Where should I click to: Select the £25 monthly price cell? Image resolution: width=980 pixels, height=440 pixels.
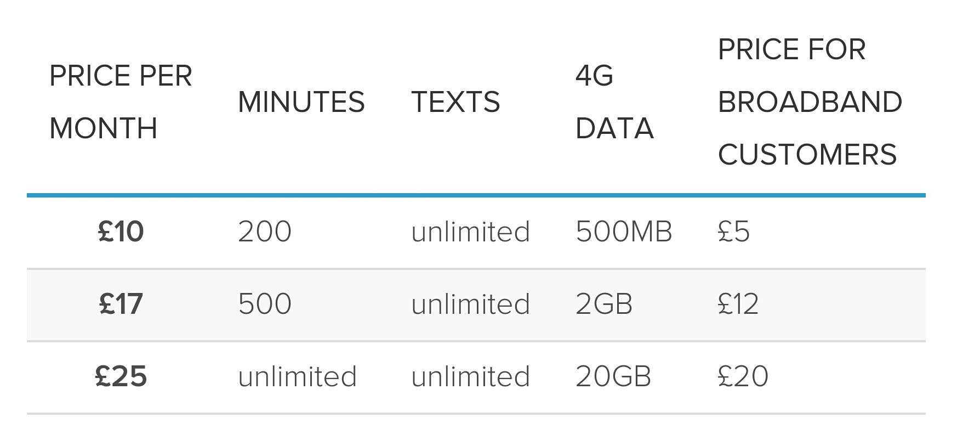click(121, 376)
